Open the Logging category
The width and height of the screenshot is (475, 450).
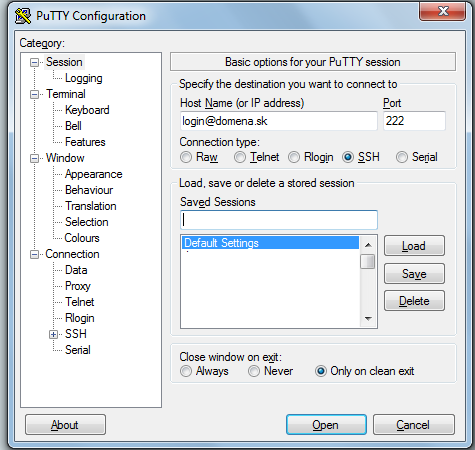pyautogui.click(x=84, y=78)
